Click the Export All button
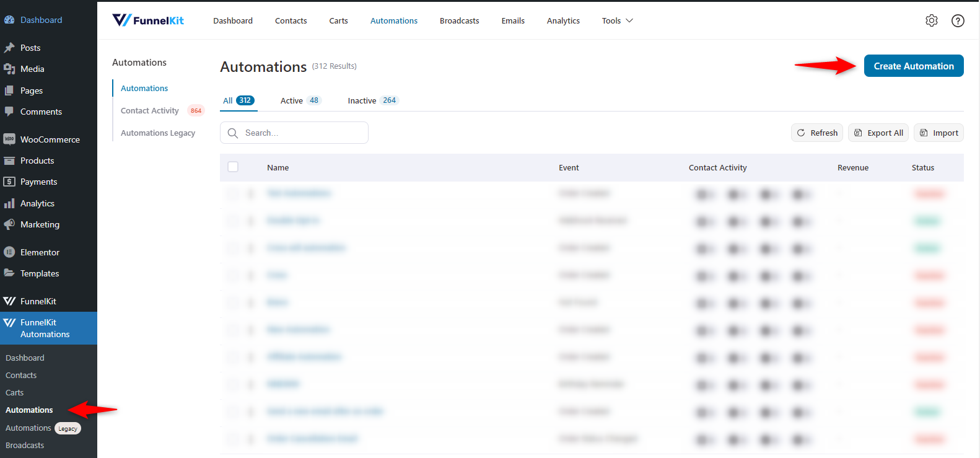Viewport: 980px width, 458px height. point(878,133)
